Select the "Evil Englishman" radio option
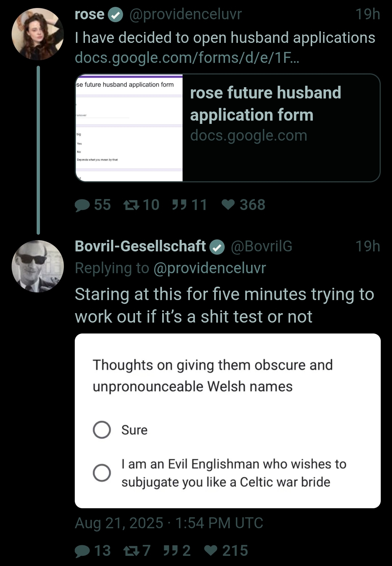 [102, 473]
